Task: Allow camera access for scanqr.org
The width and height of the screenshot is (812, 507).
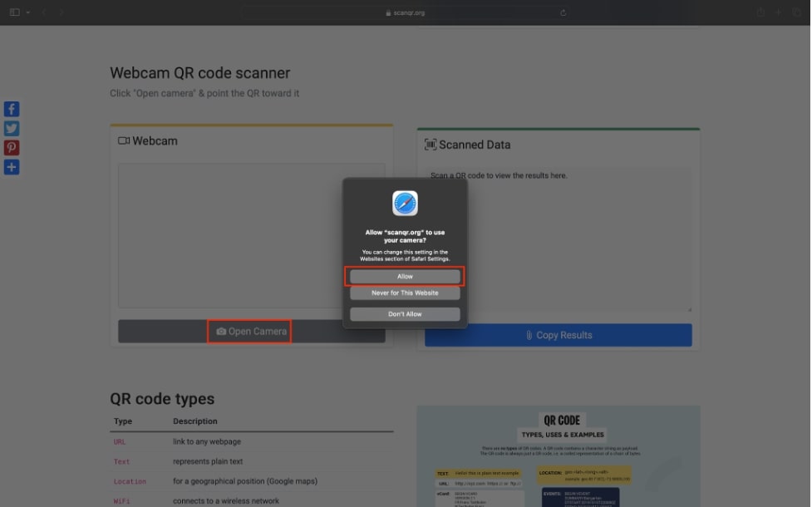Action: click(x=405, y=276)
